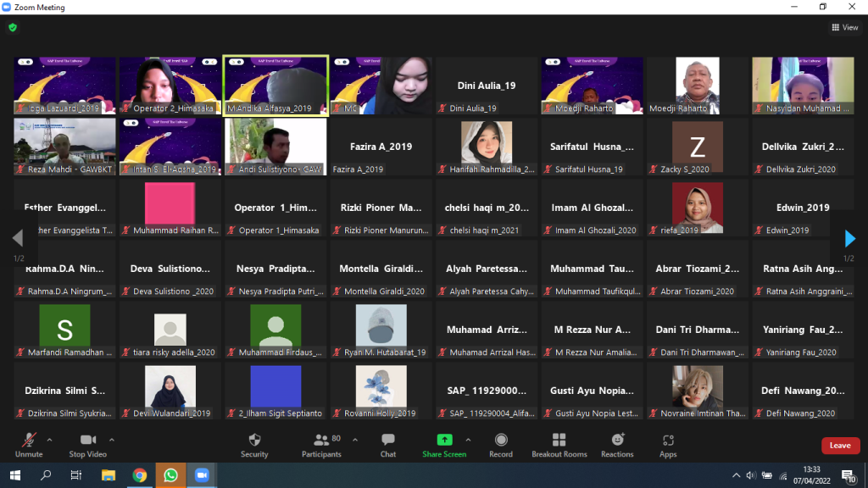Stop Video camera
The width and height of the screenshot is (868, 488).
[88, 445]
